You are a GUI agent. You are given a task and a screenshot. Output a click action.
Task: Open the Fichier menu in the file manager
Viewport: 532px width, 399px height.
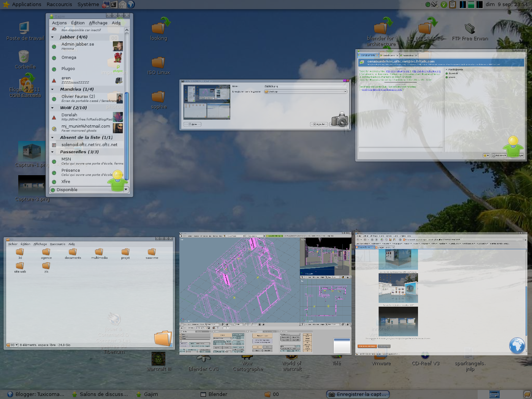[13, 244]
